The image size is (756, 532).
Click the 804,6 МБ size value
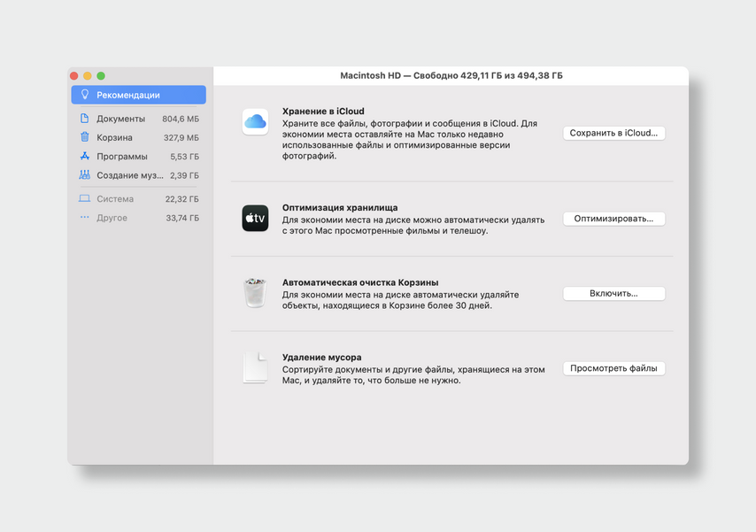[x=181, y=119]
